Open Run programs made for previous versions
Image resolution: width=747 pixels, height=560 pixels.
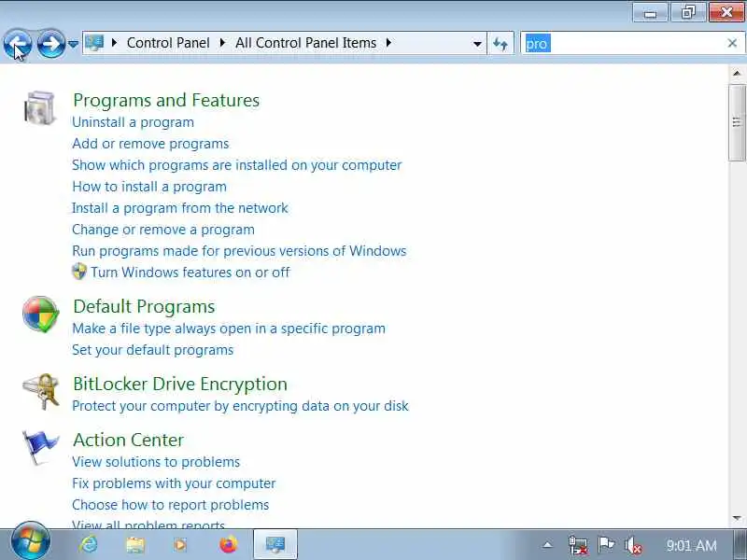pos(239,250)
